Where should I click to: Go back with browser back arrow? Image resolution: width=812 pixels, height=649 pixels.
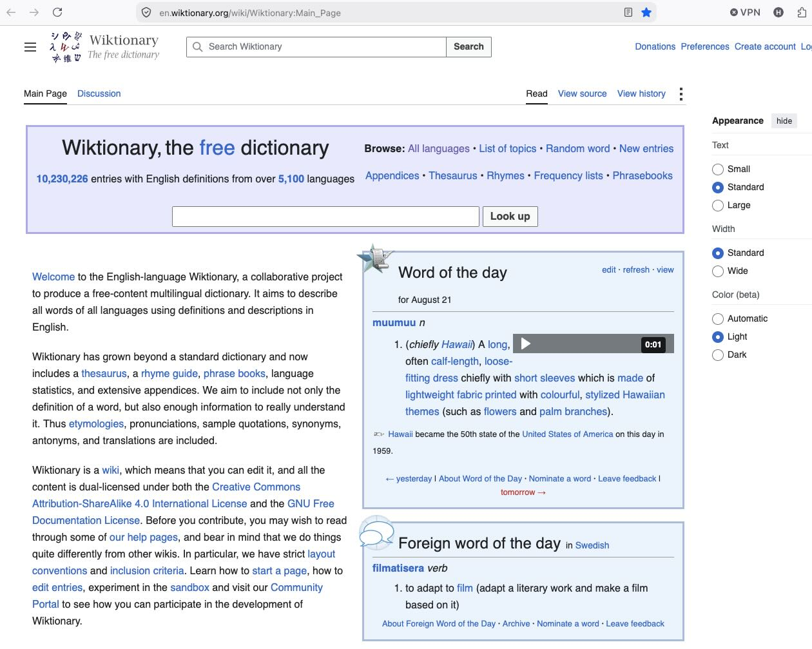(11, 12)
